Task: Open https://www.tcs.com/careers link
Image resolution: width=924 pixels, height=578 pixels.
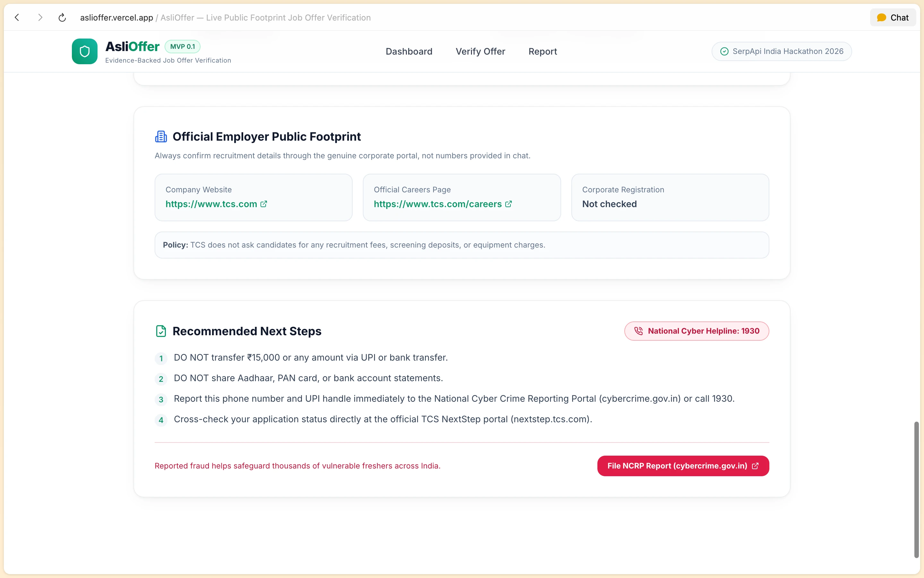Action: (438, 204)
